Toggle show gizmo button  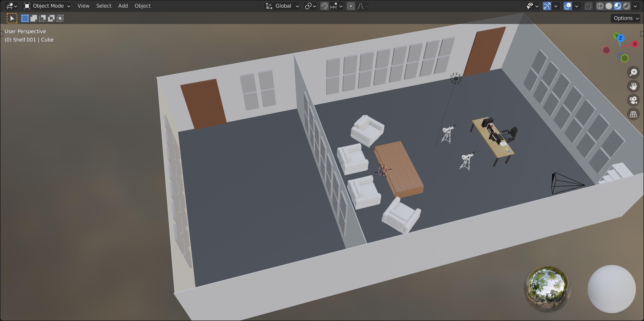[547, 6]
